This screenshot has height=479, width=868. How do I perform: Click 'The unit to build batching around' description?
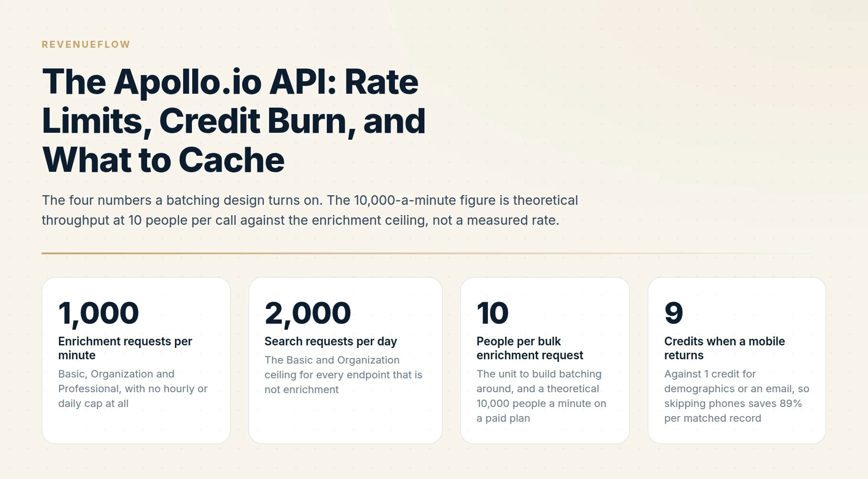541,396
